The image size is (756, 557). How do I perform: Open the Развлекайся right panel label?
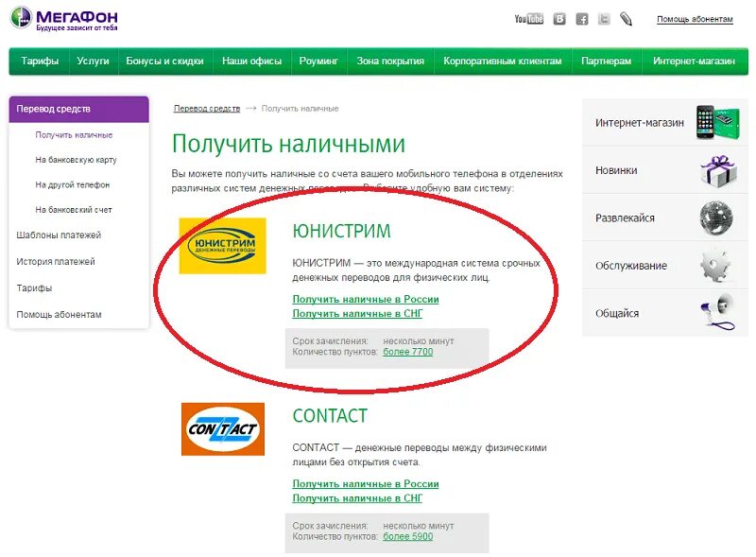pyautogui.click(x=625, y=218)
